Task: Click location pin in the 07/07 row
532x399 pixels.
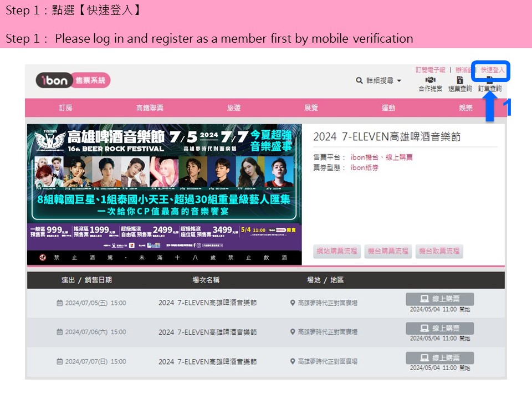Action: tap(293, 361)
